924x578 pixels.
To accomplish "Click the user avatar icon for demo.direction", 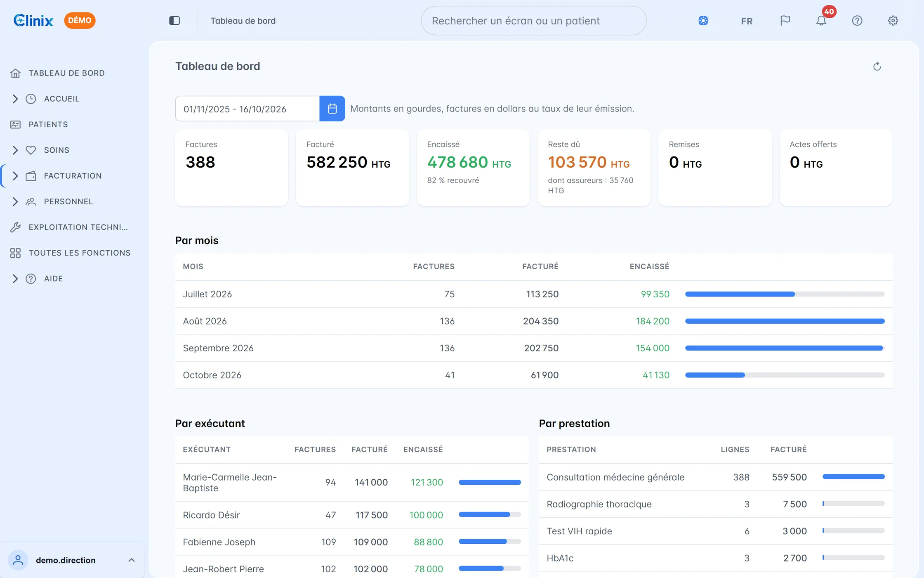I will [18, 560].
